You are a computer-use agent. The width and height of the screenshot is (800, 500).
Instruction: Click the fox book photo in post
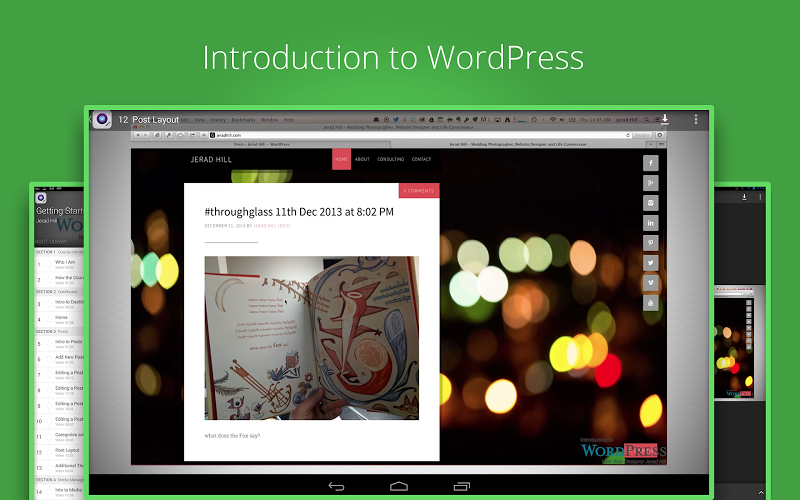pos(312,338)
